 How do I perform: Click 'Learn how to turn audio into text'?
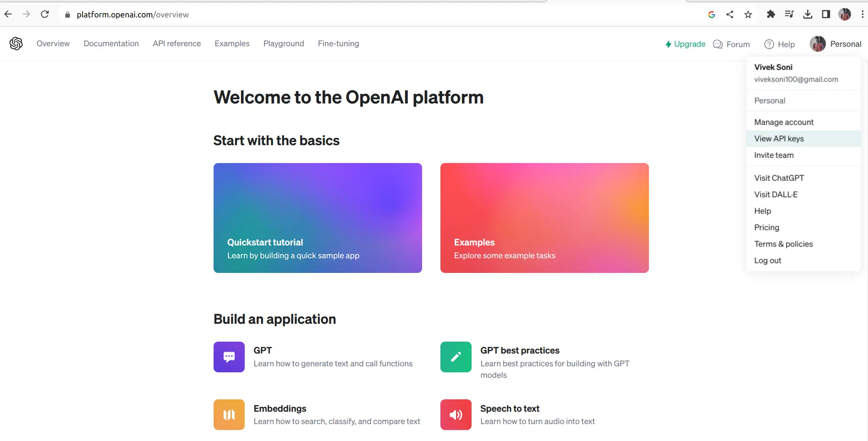click(x=538, y=421)
